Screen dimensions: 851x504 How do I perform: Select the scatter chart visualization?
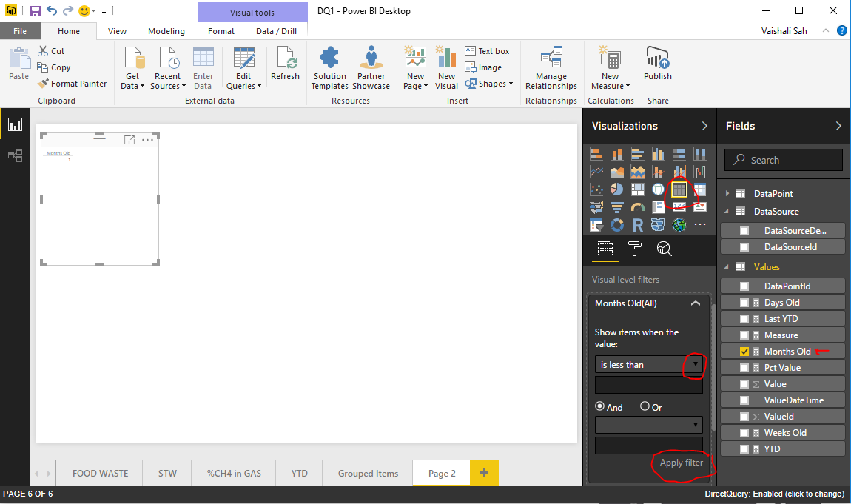coord(596,189)
